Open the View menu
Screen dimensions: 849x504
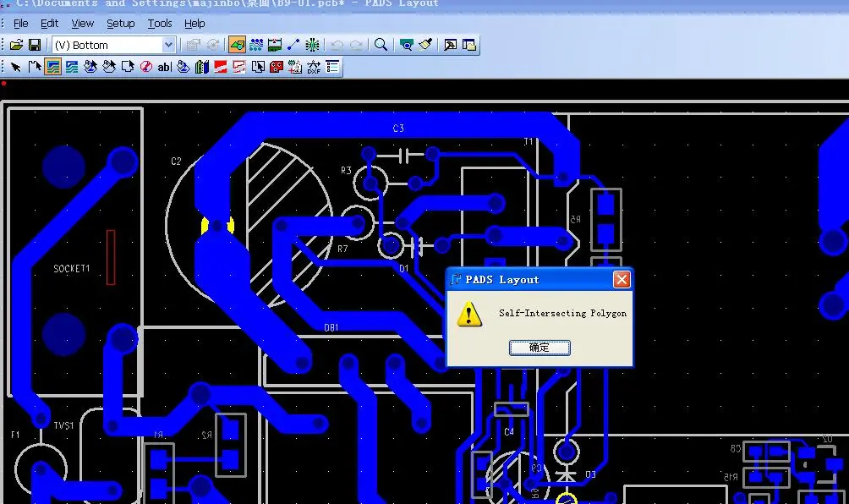pyautogui.click(x=82, y=24)
